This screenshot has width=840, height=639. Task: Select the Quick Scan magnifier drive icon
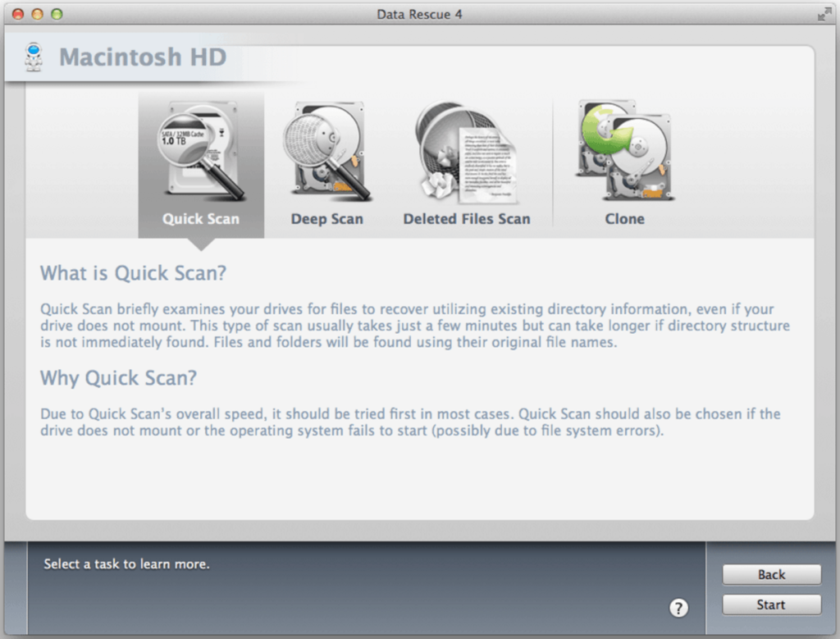(201, 152)
